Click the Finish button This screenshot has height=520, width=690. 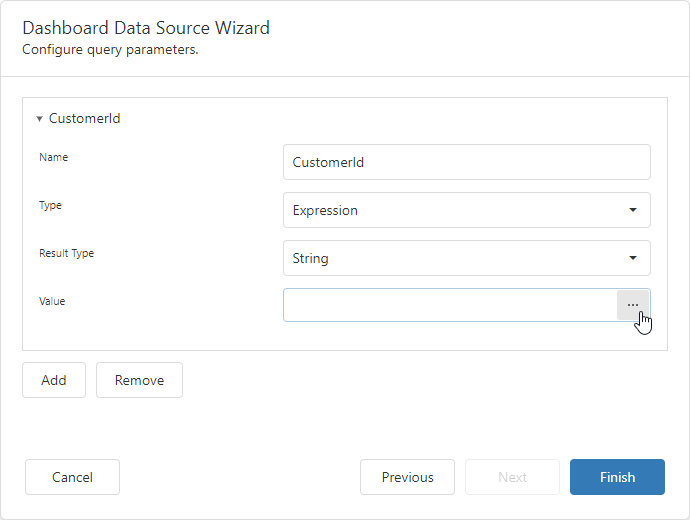coord(617,477)
